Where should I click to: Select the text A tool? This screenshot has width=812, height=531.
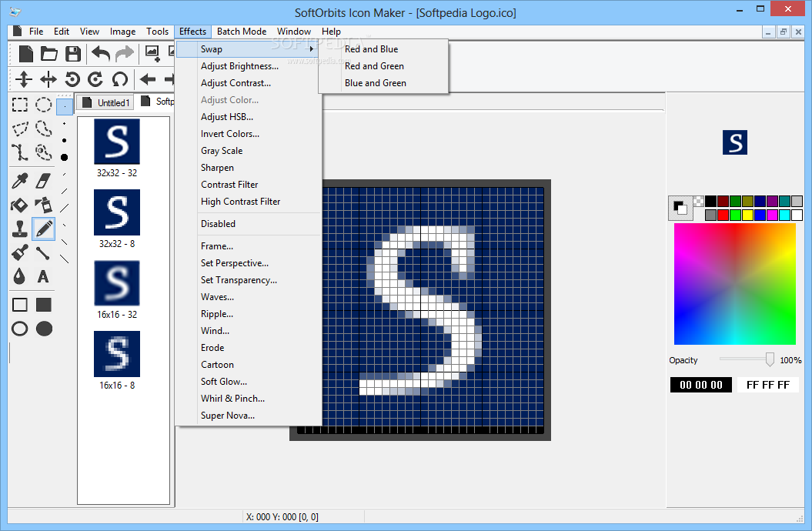tap(43, 277)
